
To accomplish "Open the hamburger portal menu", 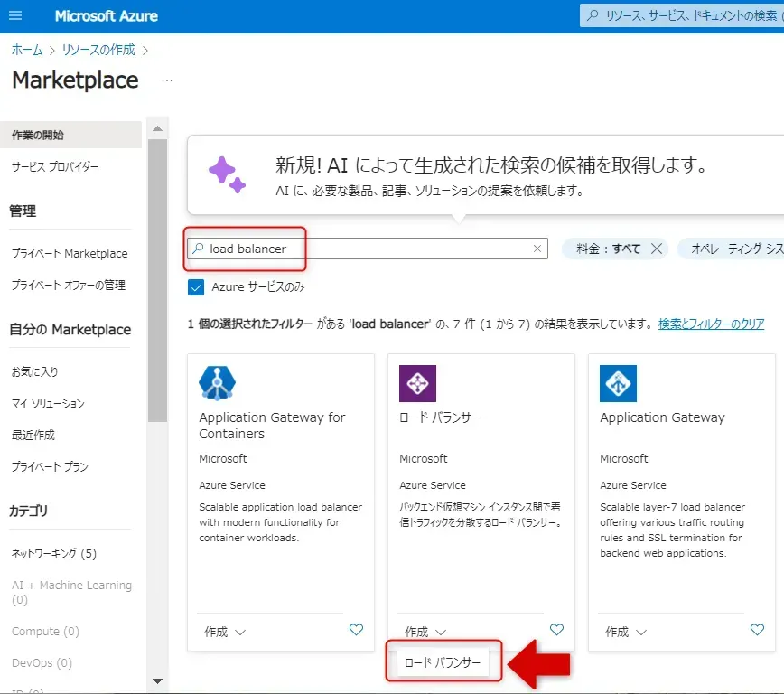I will click(16, 16).
